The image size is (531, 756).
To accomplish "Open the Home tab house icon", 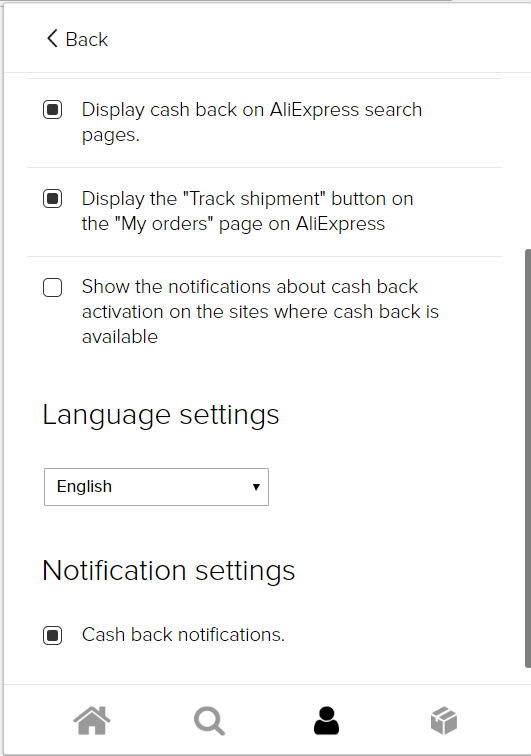I will pos(92,720).
